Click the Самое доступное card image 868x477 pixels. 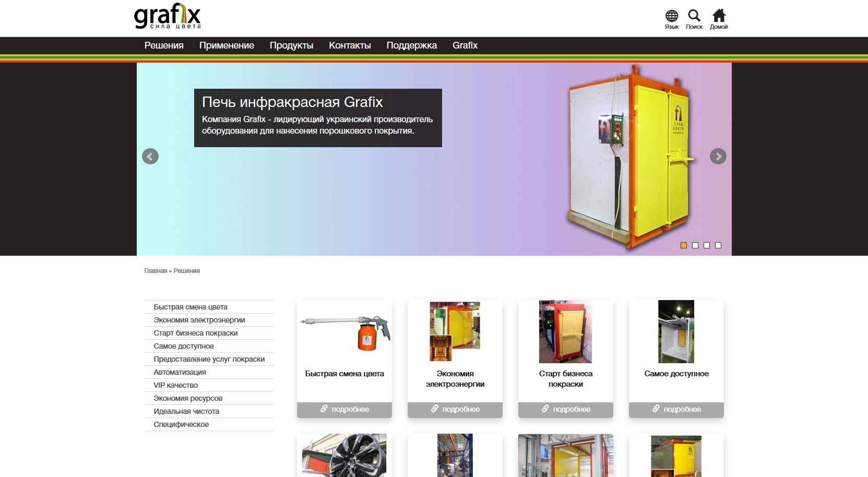676,331
